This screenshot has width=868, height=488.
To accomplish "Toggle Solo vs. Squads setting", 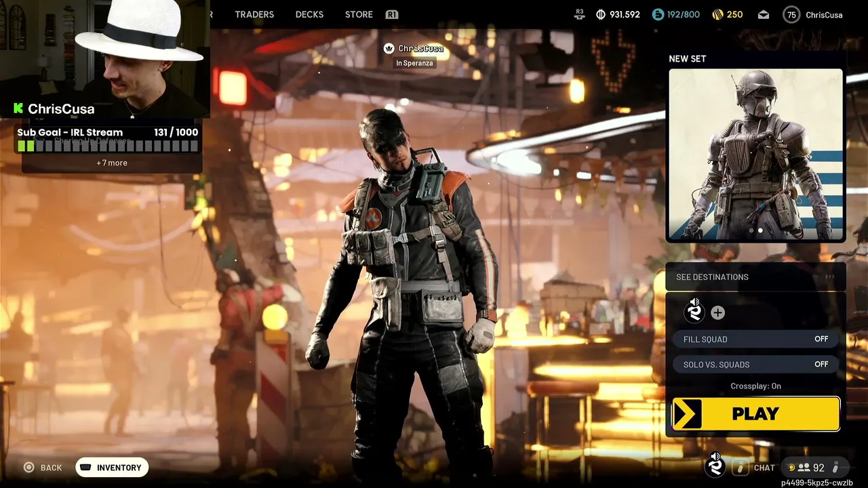I will 755,365.
